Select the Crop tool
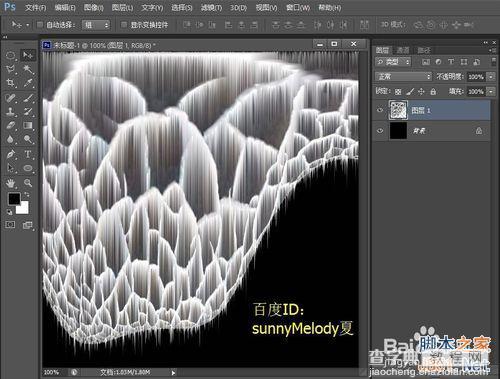Viewport: 500px width, 379px height. (x=10, y=83)
